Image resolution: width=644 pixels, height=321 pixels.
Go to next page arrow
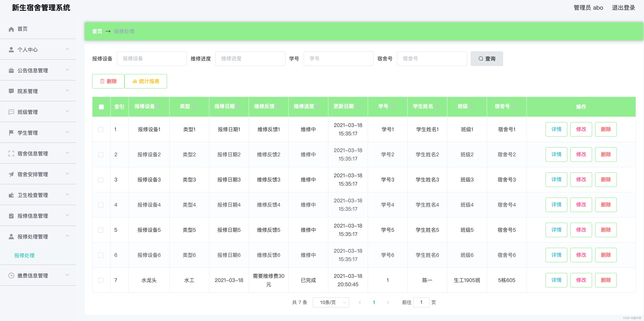[x=388, y=302]
